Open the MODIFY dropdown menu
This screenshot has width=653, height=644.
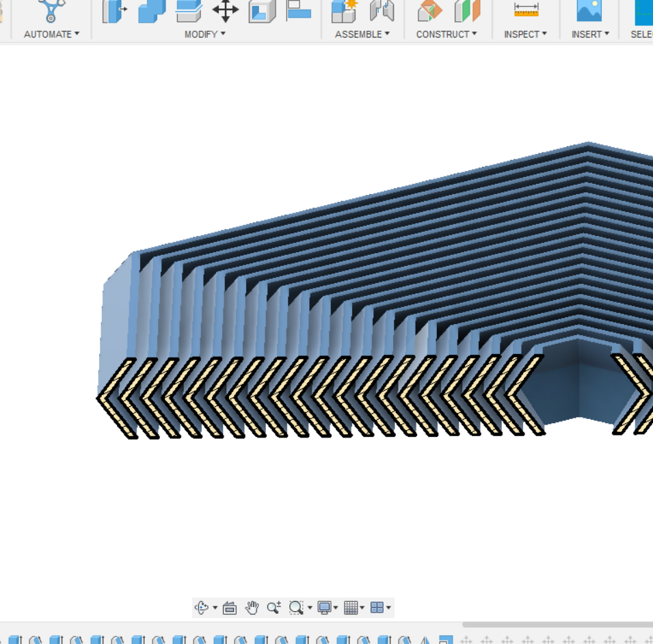204,34
